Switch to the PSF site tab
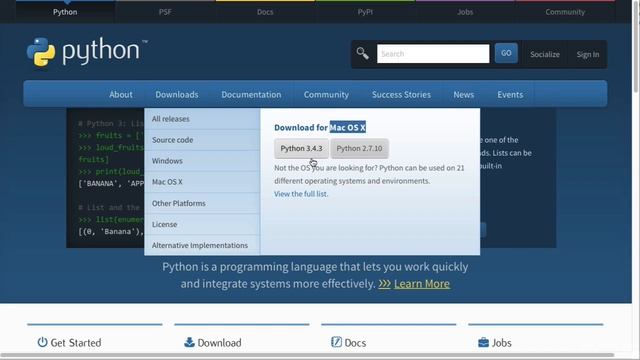This screenshot has height=360, width=640. tap(165, 12)
